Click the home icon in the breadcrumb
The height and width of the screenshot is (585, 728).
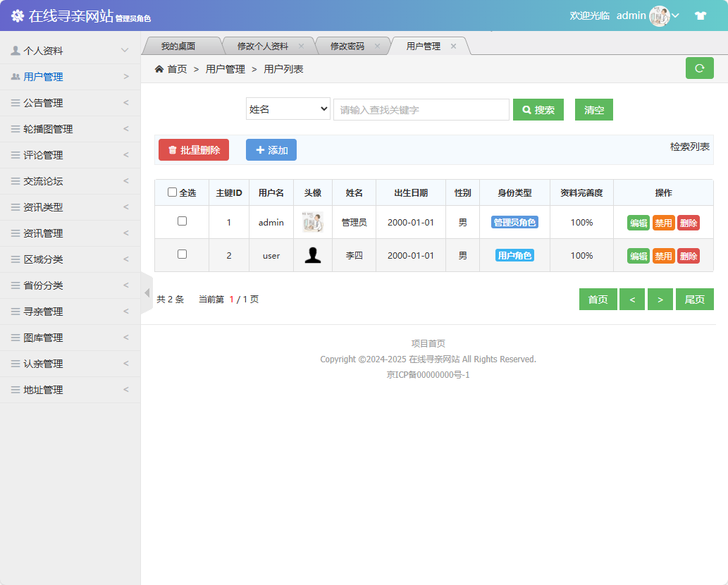click(161, 68)
